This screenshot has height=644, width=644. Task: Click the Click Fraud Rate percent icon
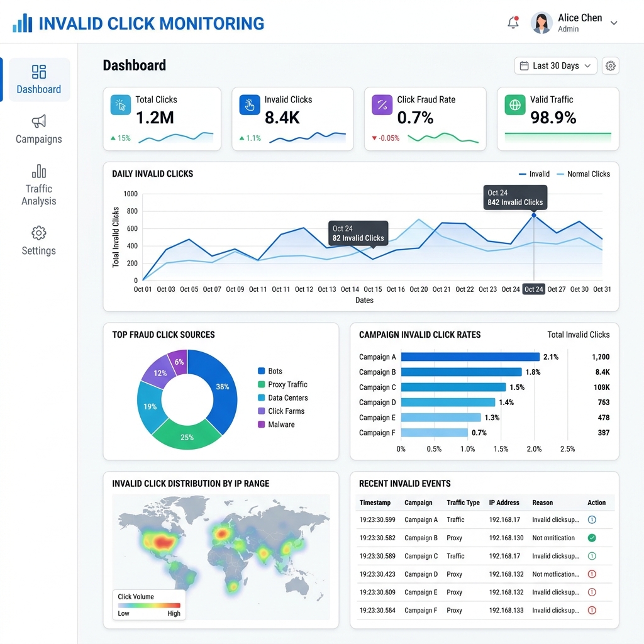click(382, 105)
